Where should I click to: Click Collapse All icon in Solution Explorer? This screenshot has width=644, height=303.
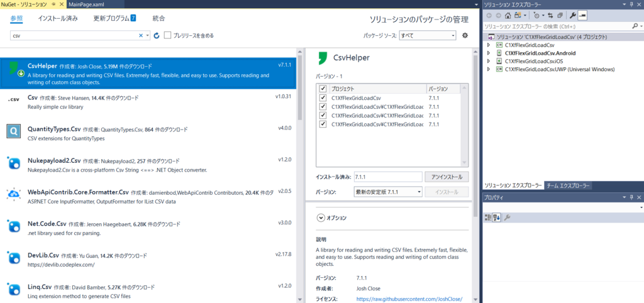click(559, 15)
